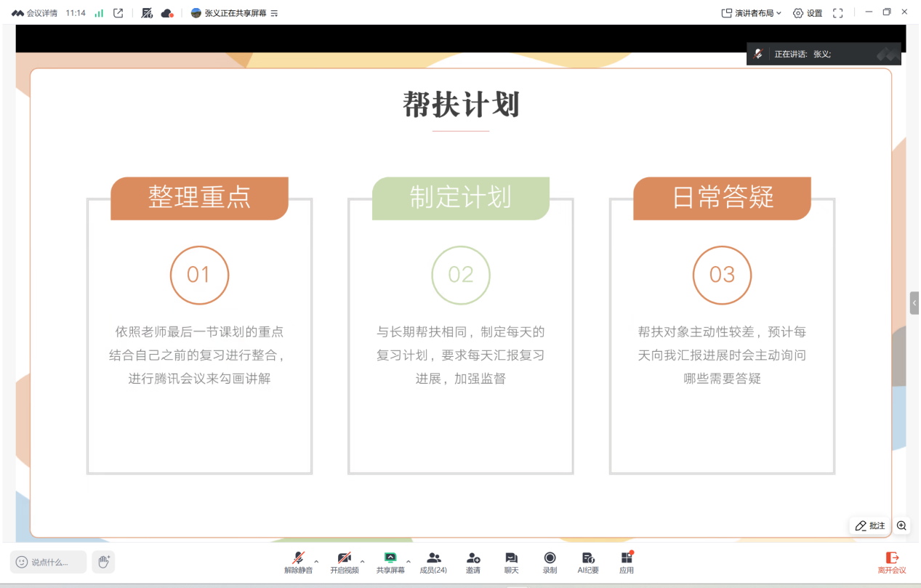This screenshot has height=588, width=921.
Task: Turn on camera with 开启视频
Action: pos(344,562)
